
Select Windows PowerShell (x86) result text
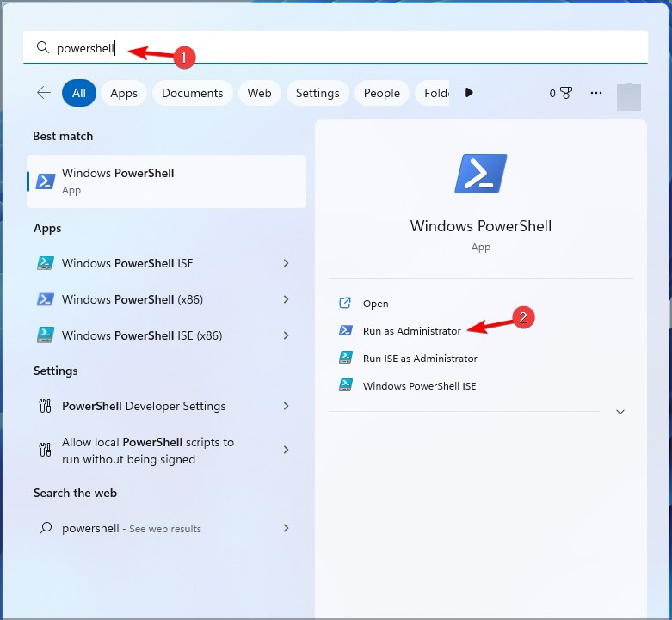point(133,299)
